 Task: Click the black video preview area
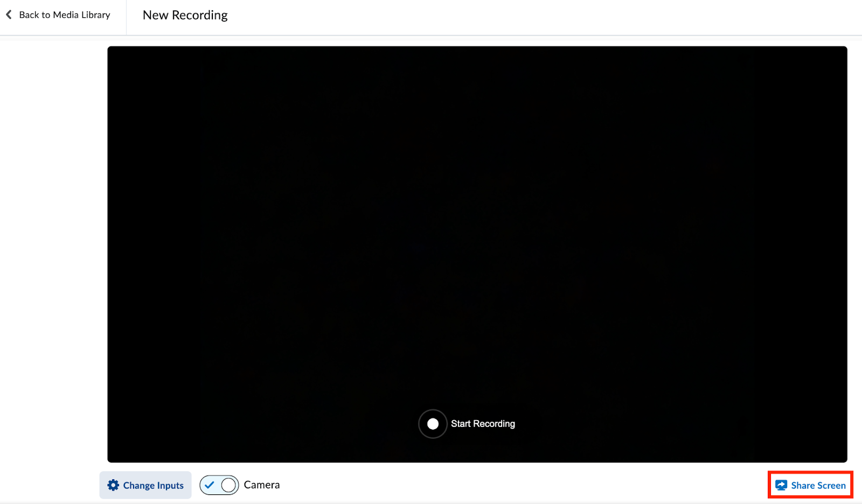(477, 254)
